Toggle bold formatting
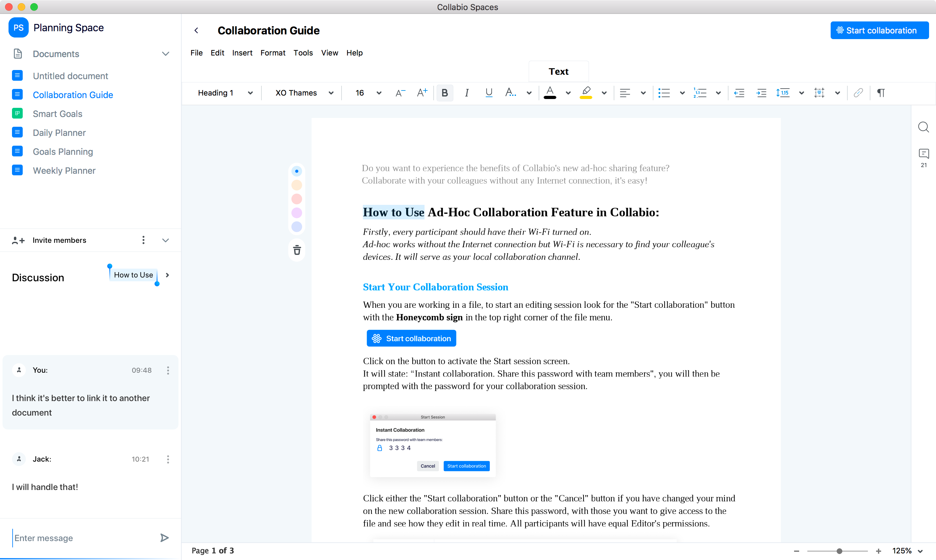The width and height of the screenshot is (936, 560). click(445, 93)
